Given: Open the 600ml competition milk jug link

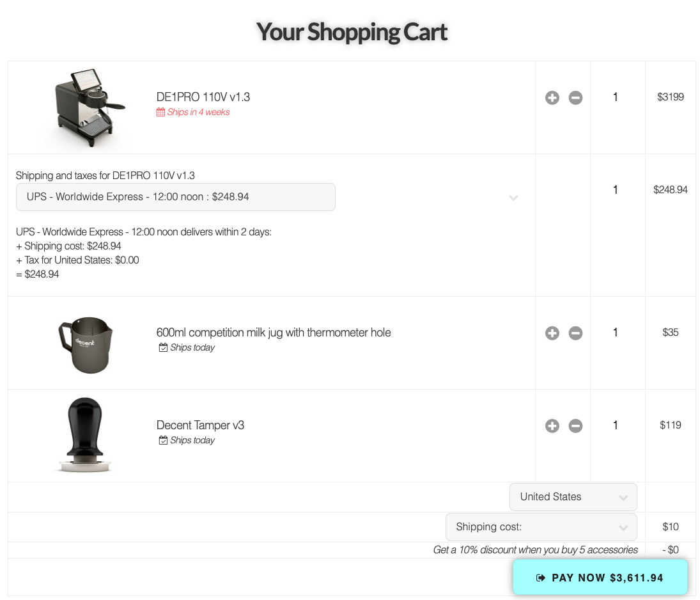Looking at the screenshot, I should pos(274,333).
